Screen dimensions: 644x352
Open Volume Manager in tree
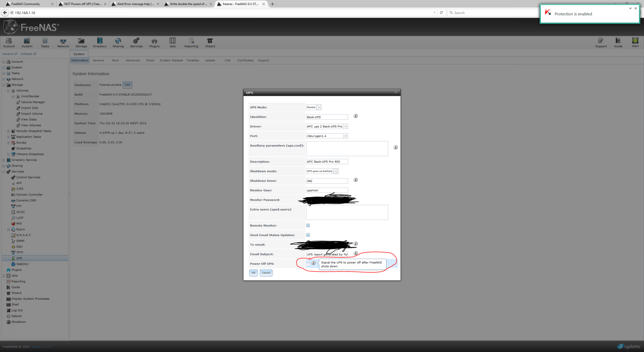tap(33, 102)
